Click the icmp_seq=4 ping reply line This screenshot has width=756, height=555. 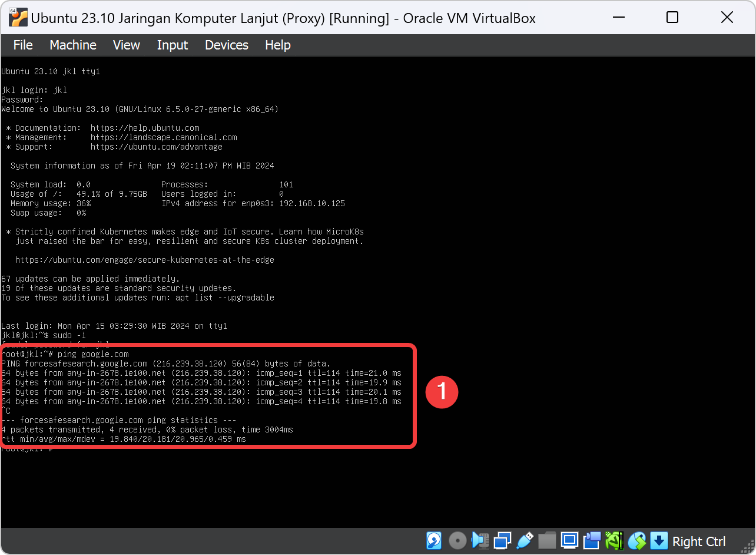[x=201, y=401]
